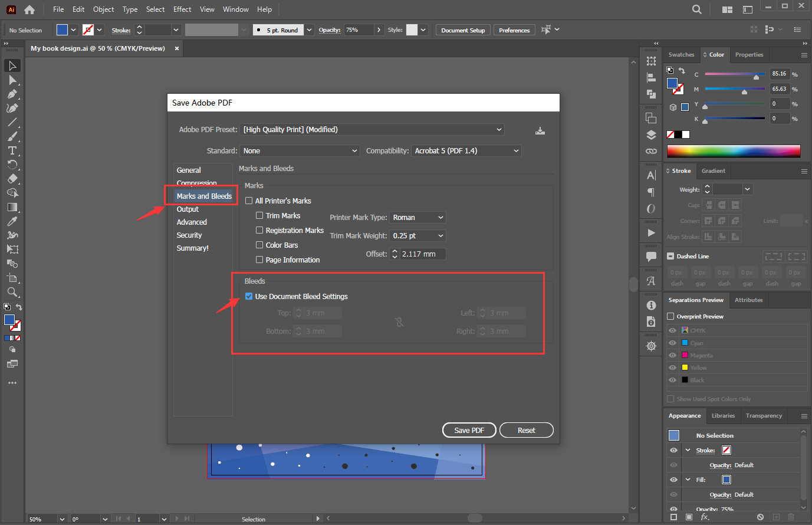Open the Standard dropdown
The image size is (812, 525).
(x=300, y=151)
